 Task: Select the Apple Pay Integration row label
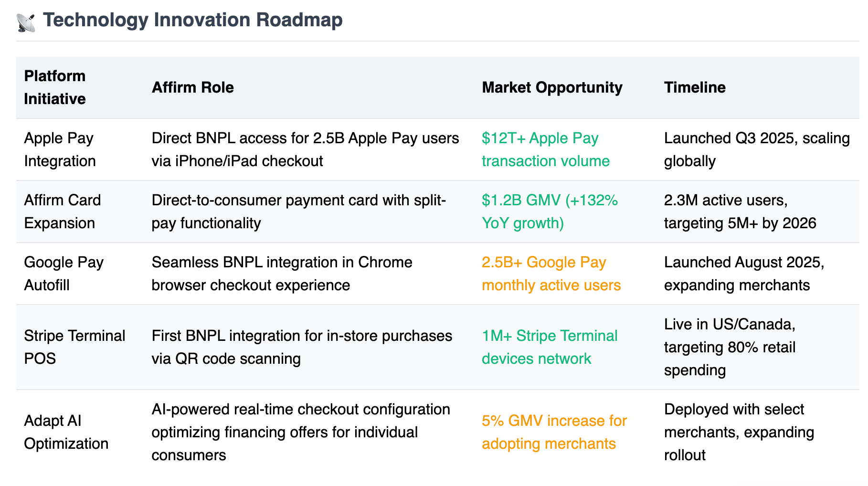[60, 149]
